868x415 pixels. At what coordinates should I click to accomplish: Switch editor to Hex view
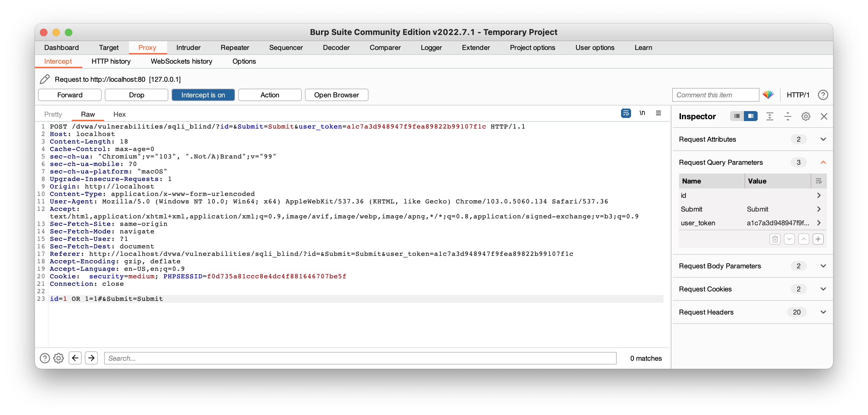(119, 114)
